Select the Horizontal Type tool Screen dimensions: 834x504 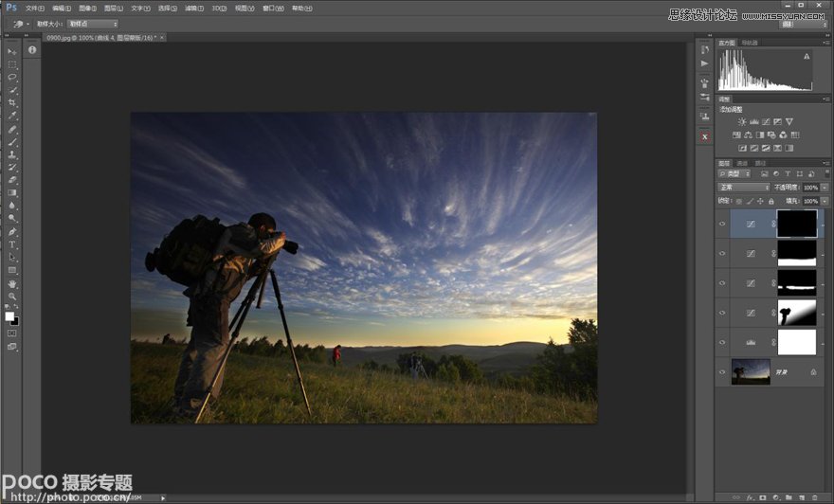[x=12, y=244]
